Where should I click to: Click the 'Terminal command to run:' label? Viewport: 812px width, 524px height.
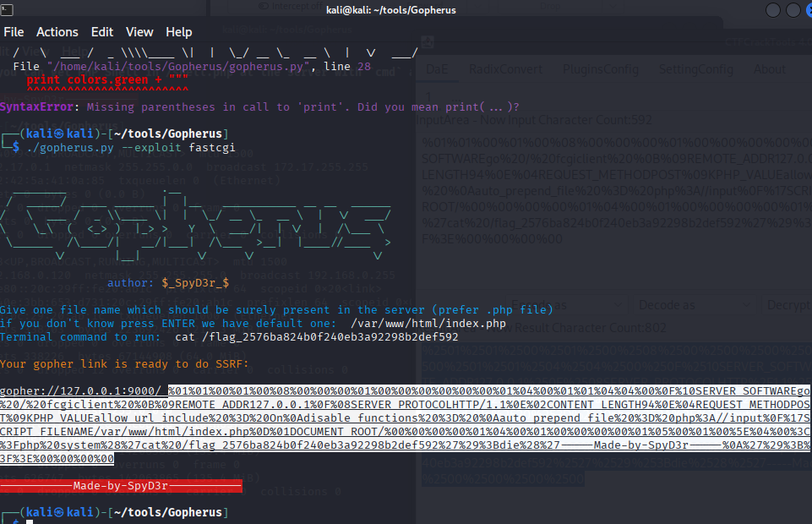tap(80, 336)
